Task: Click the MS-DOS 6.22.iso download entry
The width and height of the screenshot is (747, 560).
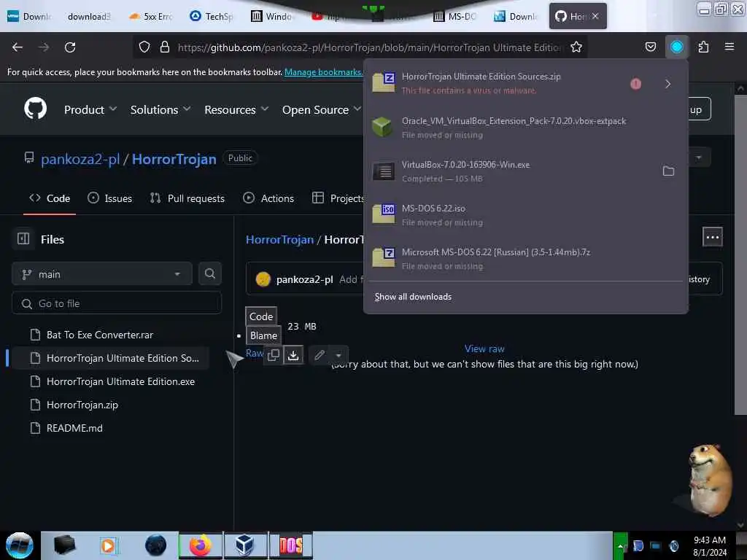Action: (525, 215)
